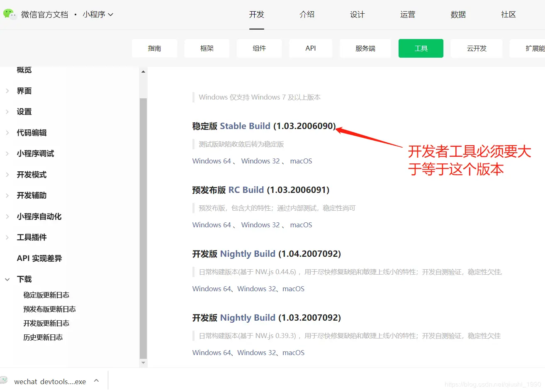Image resolution: width=545 pixels, height=392 pixels.
Task: Expand the 代码编辑 sidebar section
Action: coord(7,133)
